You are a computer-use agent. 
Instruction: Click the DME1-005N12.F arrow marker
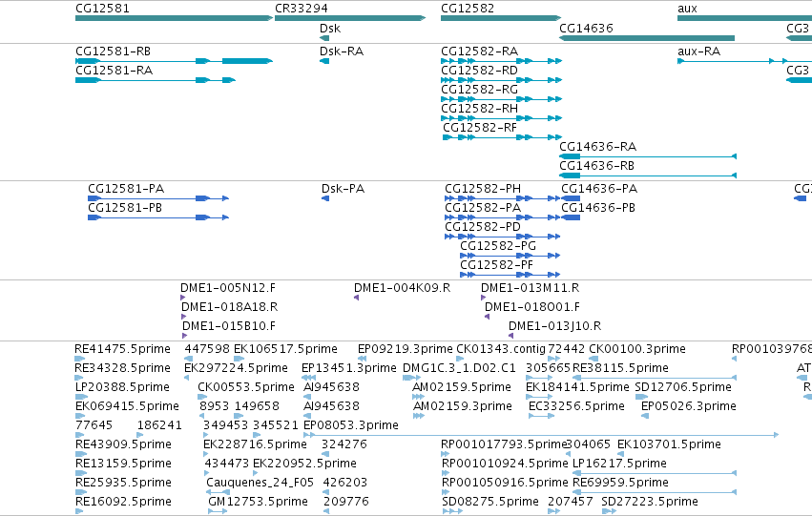click(x=183, y=298)
